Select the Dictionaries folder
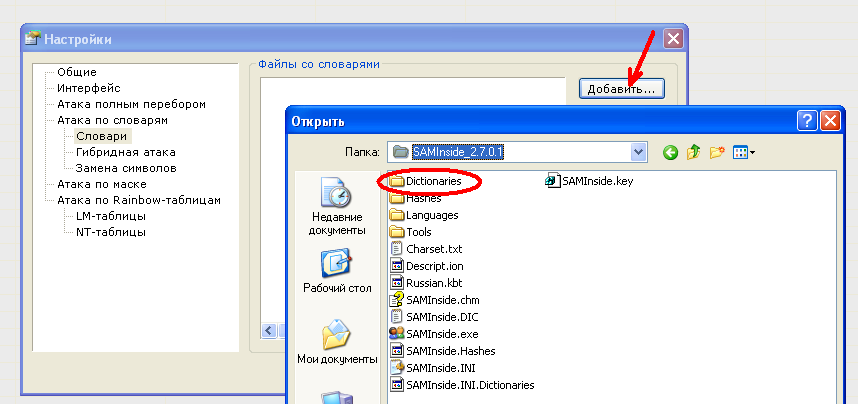This screenshot has width=858, height=404. coord(426,181)
